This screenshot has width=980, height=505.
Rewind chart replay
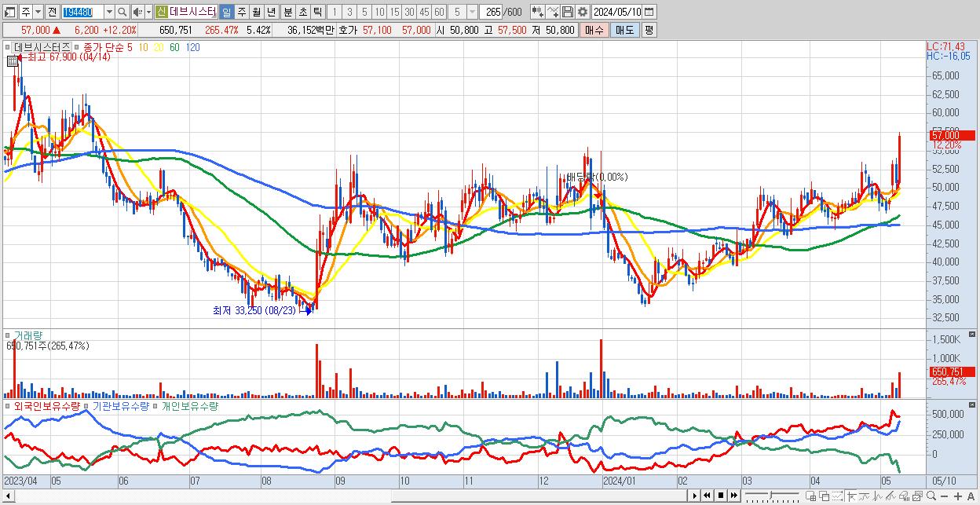[x=707, y=496]
